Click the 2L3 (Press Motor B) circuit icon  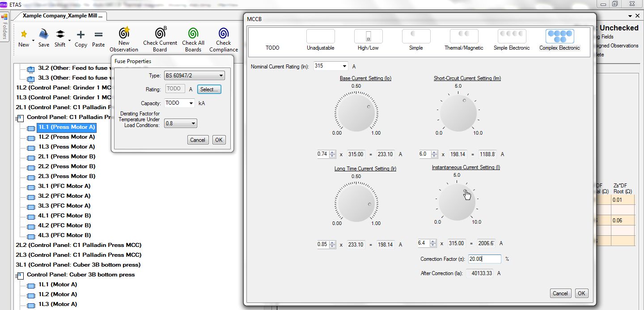pos(31,177)
